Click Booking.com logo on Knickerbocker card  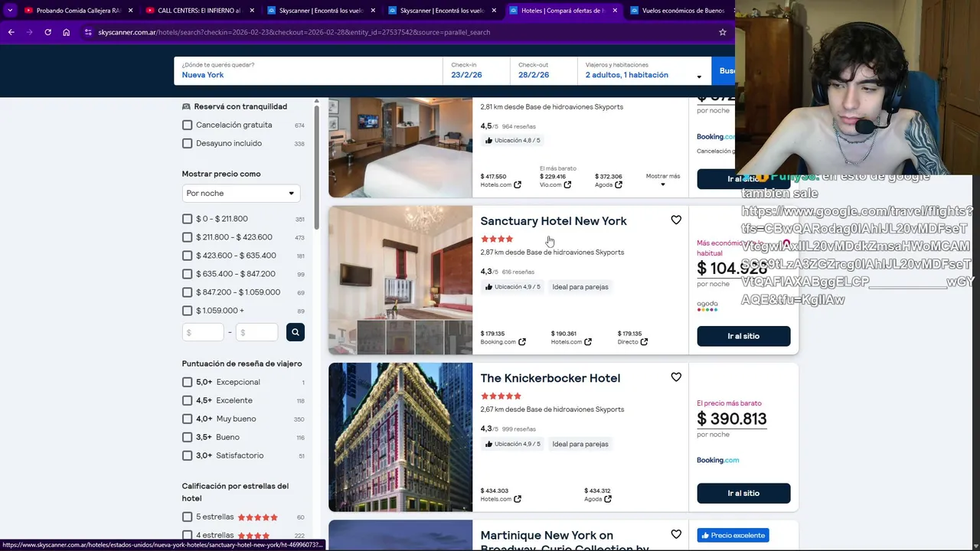tap(718, 460)
